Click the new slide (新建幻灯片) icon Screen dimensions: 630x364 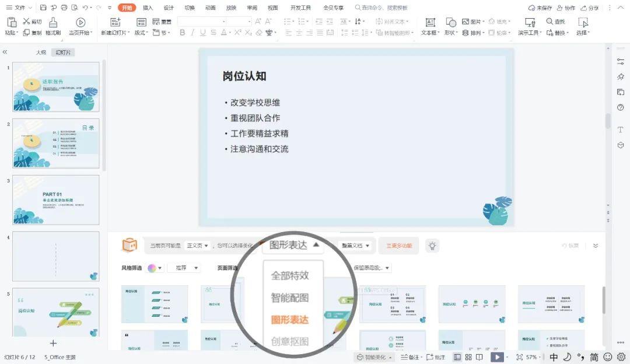[116, 23]
